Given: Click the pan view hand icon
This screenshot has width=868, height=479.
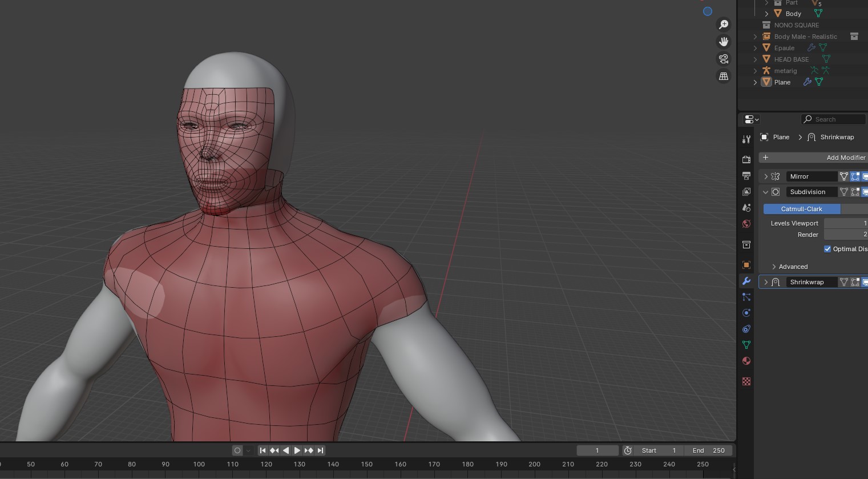Looking at the screenshot, I should 724,42.
